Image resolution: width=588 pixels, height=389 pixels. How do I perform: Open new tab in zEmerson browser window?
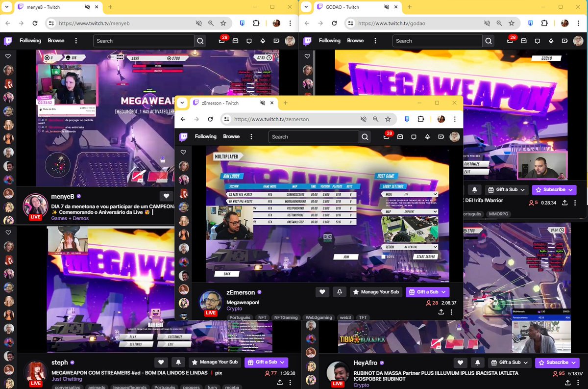coord(286,103)
